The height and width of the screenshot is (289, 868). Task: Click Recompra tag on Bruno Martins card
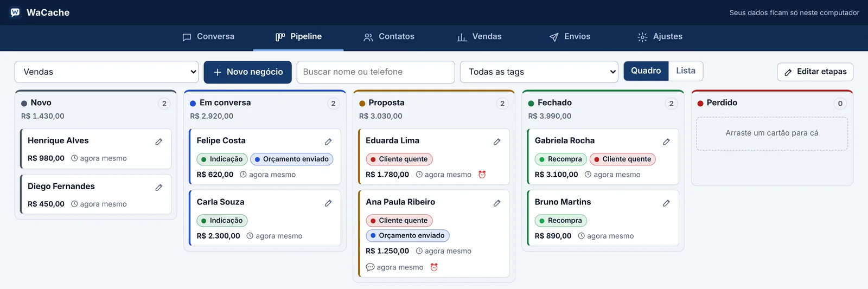(561, 221)
